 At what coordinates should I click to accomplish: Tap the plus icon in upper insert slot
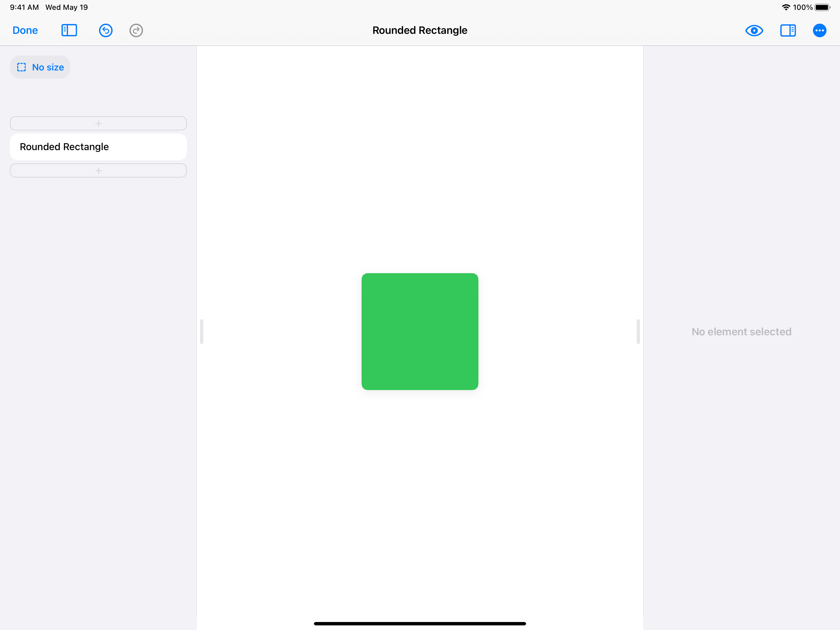click(98, 123)
